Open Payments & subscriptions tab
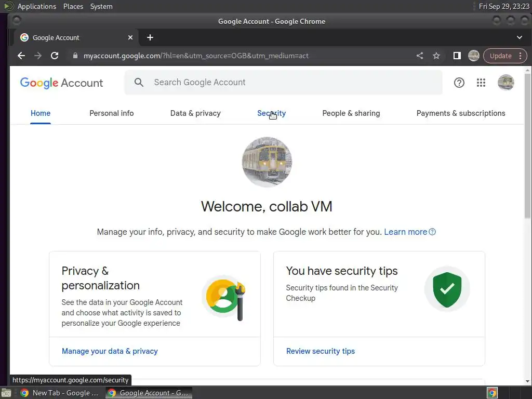Viewport: 532px width, 399px height. [461, 113]
